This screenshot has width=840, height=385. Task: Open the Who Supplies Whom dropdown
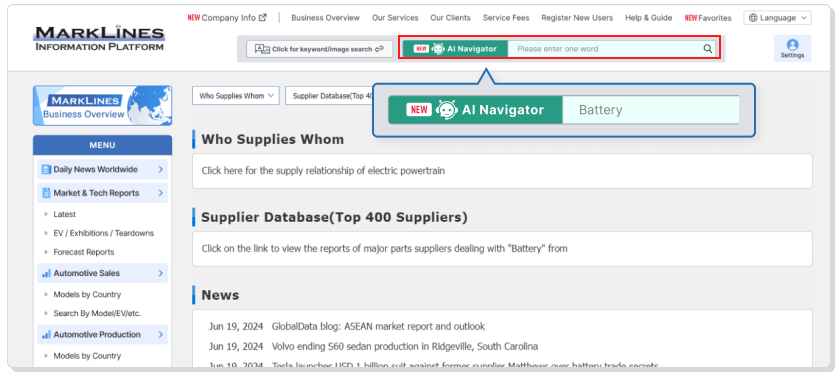coord(236,96)
